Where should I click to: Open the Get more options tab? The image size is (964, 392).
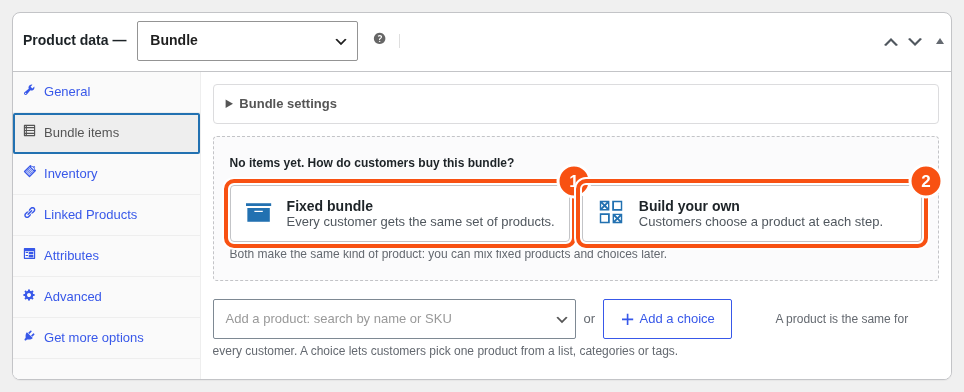106,338
